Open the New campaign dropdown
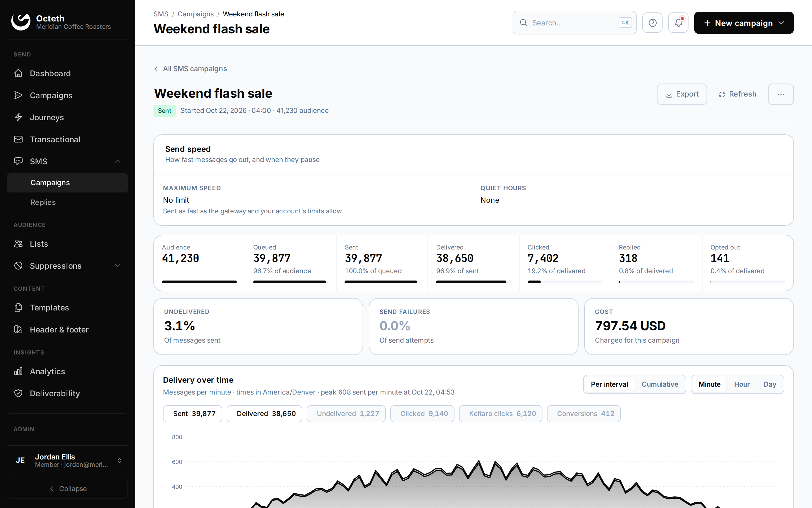 (x=743, y=23)
